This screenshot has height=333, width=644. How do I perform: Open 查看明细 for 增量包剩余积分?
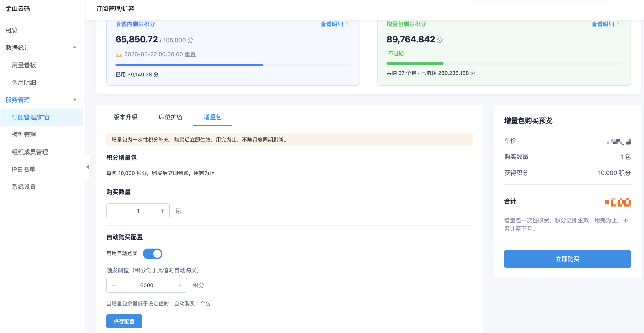[603, 24]
